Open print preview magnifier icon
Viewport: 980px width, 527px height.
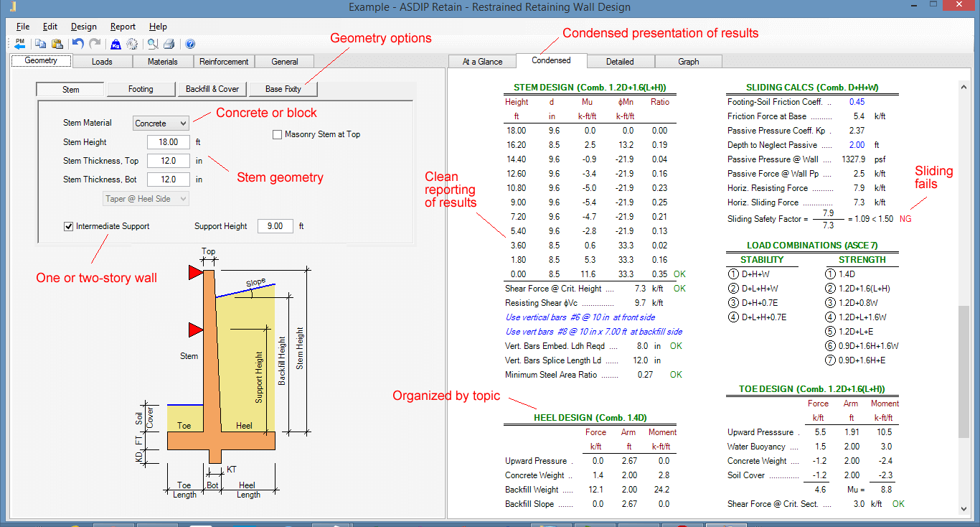(x=153, y=44)
